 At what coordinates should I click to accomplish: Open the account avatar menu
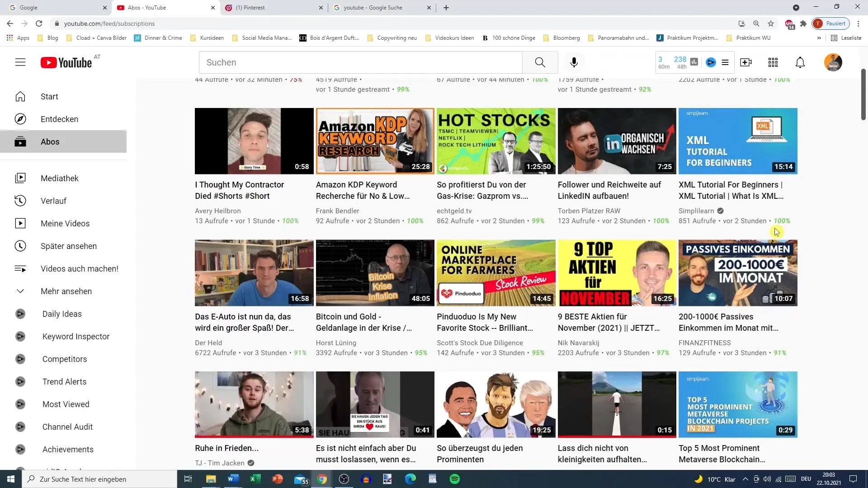[x=833, y=62]
